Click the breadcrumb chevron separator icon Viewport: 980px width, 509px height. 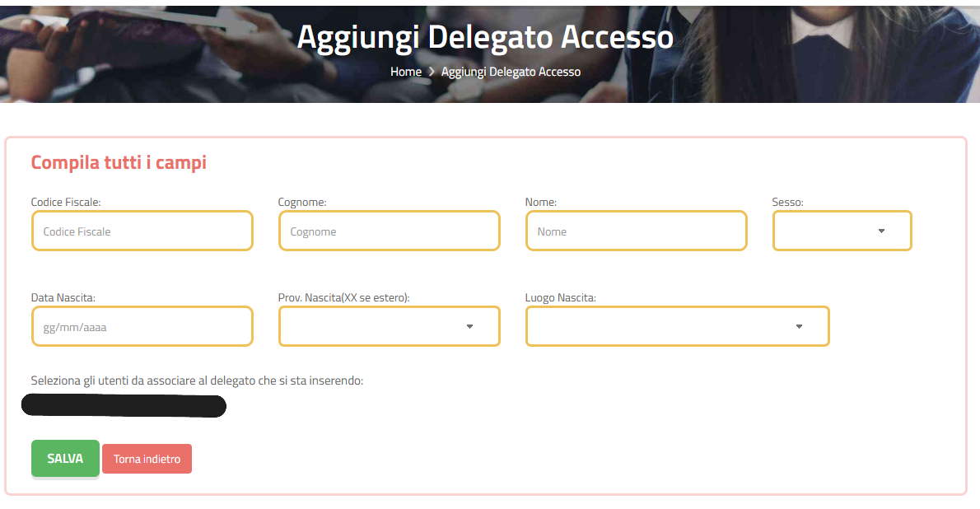pos(432,72)
